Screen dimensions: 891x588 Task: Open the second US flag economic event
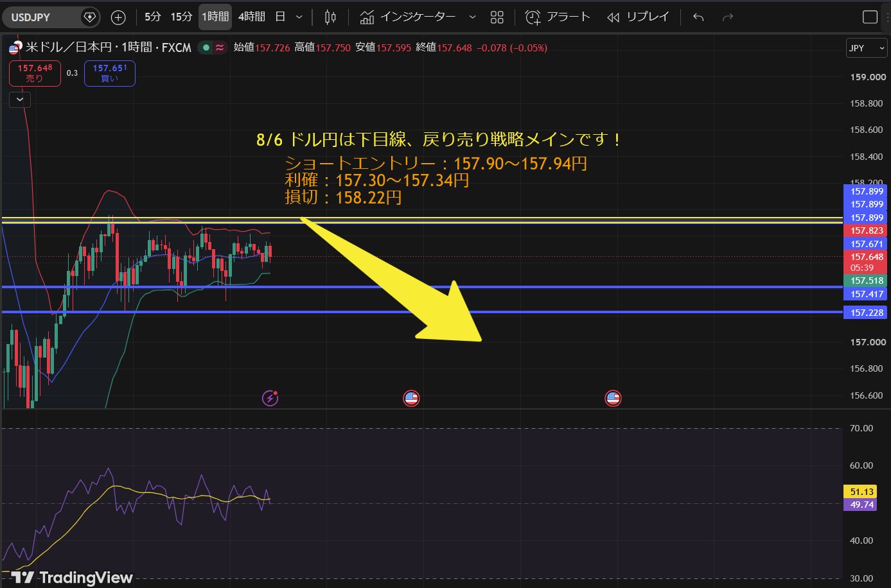(613, 399)
